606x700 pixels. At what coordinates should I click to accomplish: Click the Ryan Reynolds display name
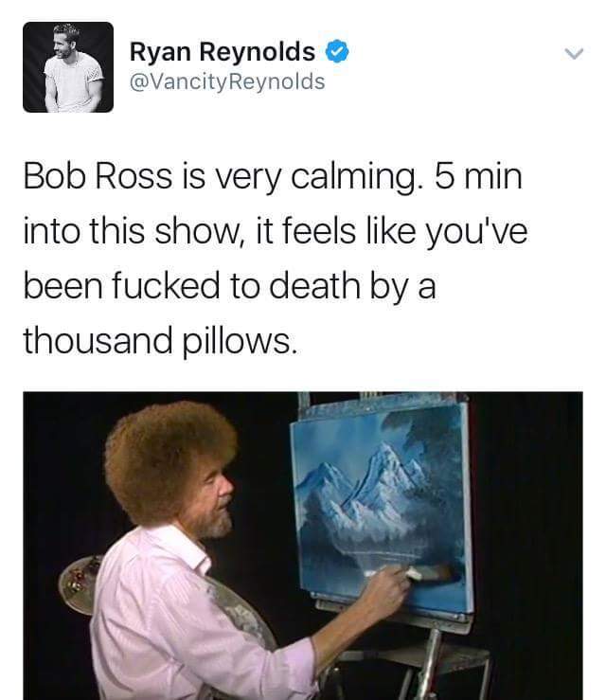coord(223,51)
